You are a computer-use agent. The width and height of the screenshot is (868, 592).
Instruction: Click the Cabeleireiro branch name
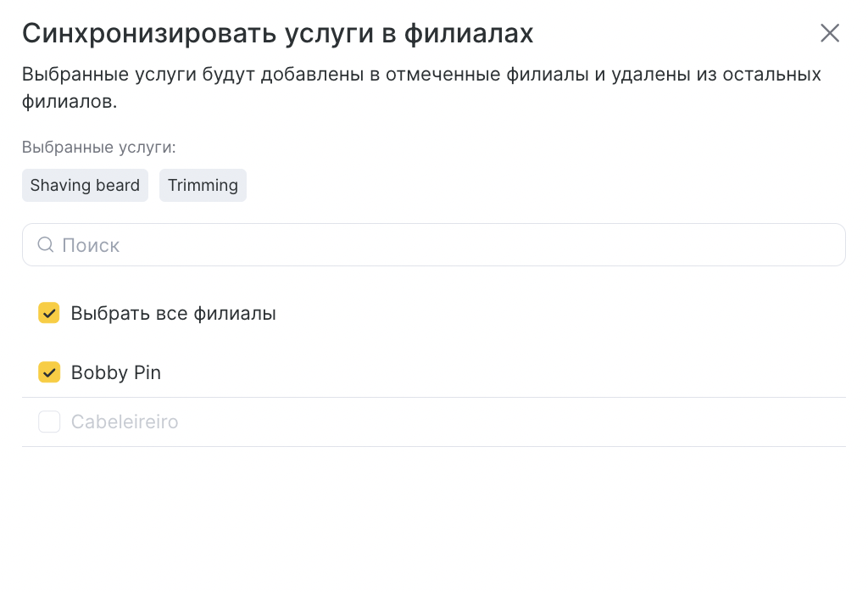coord(125,422)
